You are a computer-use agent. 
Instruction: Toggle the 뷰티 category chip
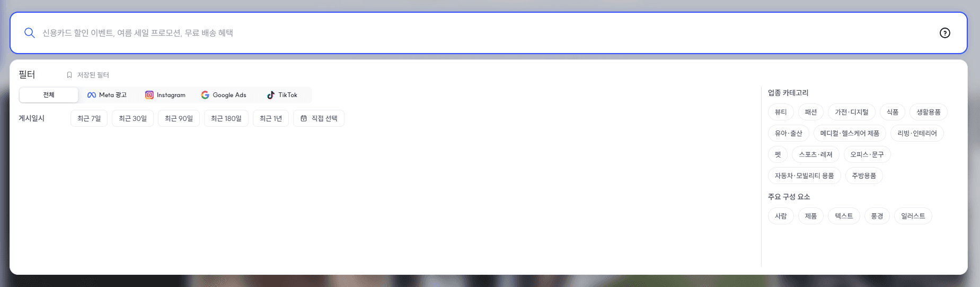(x=781, y=112)
